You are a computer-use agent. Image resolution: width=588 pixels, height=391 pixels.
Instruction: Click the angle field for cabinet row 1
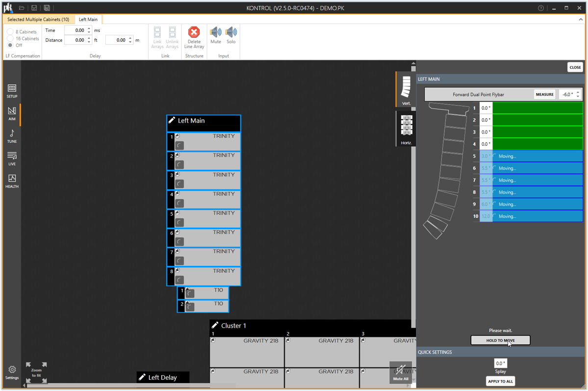tap(486, 108)
